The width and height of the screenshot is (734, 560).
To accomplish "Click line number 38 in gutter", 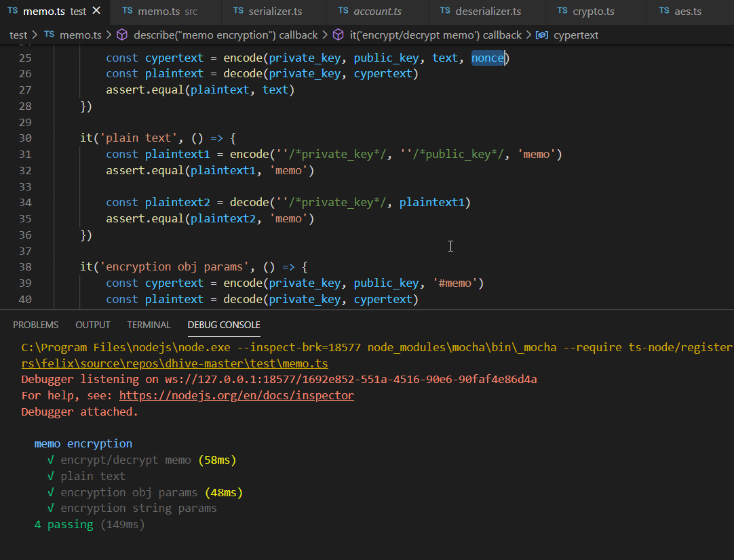I will (25, 266).
